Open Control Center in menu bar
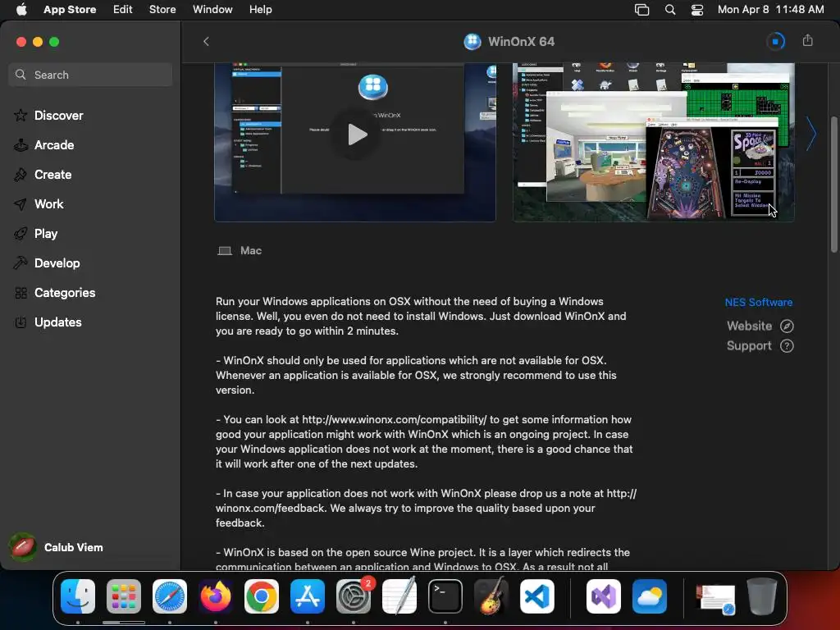Viewport: 840px width, 630px height. 697,10
